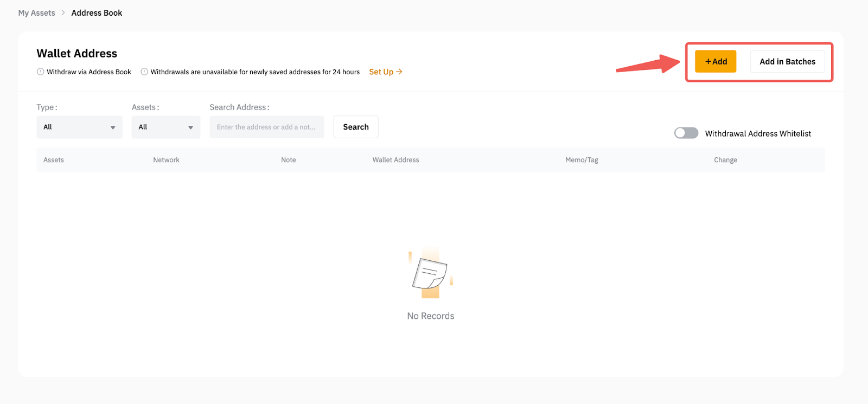Screen dimensions: 868x404
Task: Click the Change column header
Action: point(725,160)
